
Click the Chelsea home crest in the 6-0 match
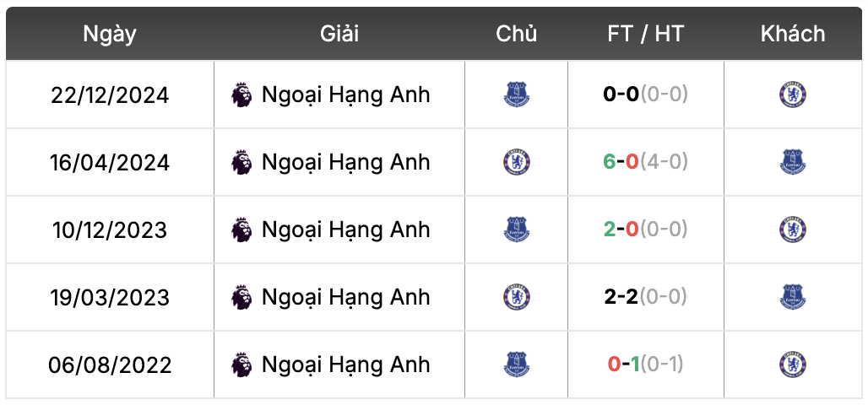click(516, 162)
